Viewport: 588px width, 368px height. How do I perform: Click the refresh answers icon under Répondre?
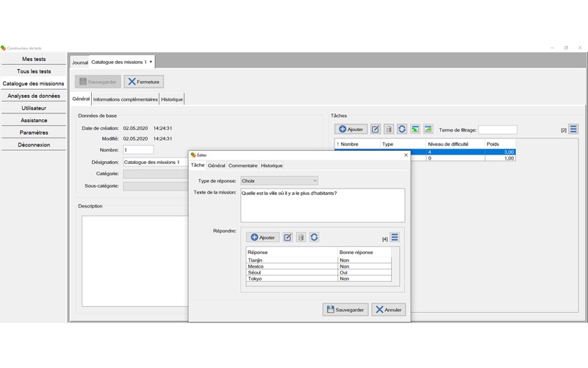(x=314, y=237)
